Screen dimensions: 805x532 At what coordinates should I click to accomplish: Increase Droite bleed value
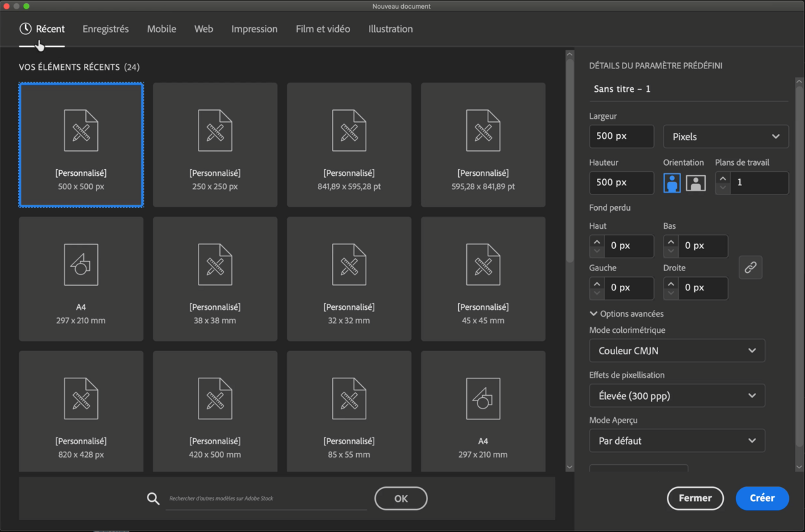coord(670,282)
